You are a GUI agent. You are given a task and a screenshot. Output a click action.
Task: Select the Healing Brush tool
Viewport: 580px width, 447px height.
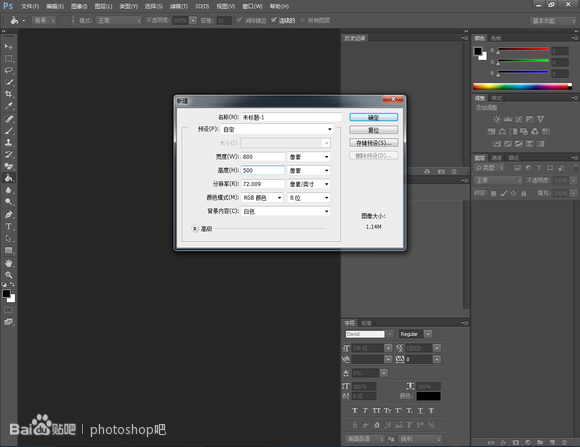coord(9,119)
